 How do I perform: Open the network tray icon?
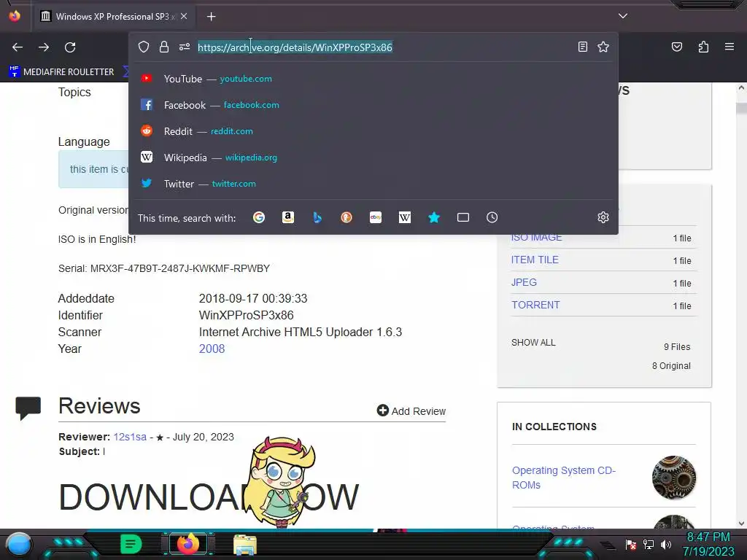click(x=649, y=544)
